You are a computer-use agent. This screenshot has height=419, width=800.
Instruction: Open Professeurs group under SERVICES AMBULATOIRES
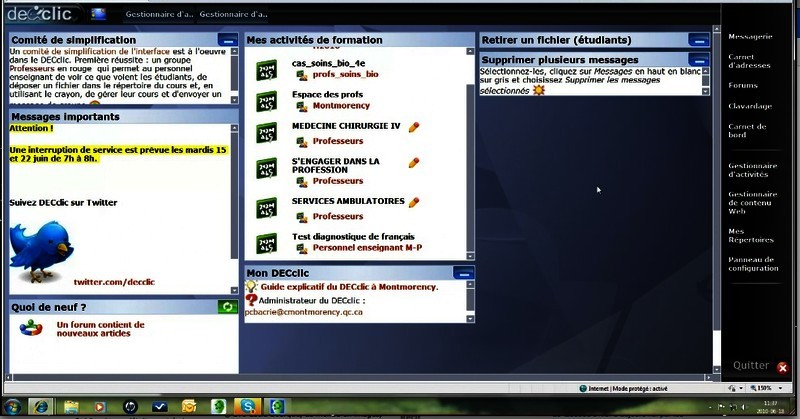(338, 216)
